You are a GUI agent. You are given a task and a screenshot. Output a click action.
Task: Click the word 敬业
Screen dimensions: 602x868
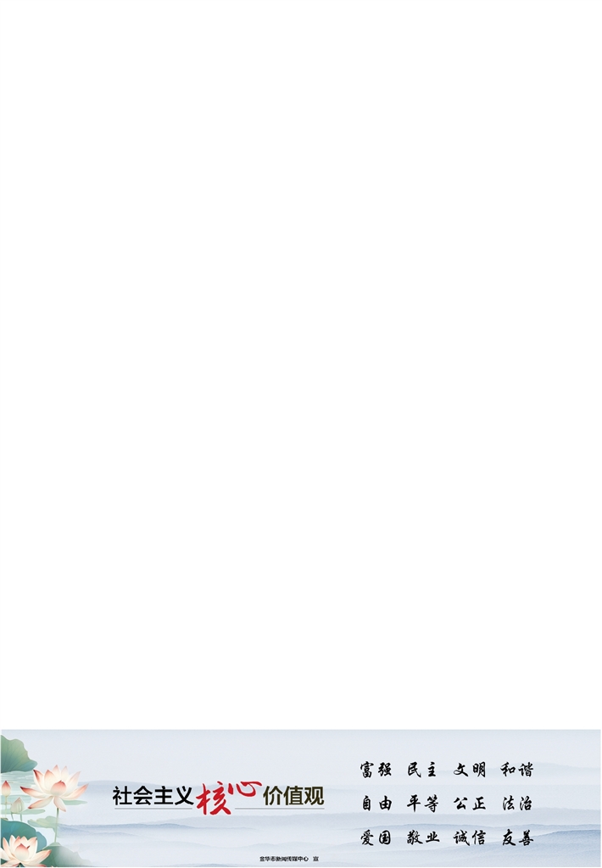click(422, 837)
